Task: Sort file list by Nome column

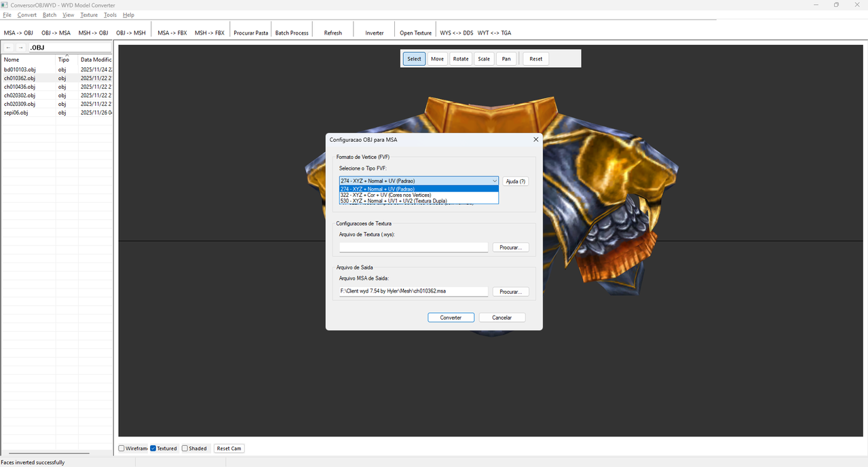Action: [x=29, y=60]
